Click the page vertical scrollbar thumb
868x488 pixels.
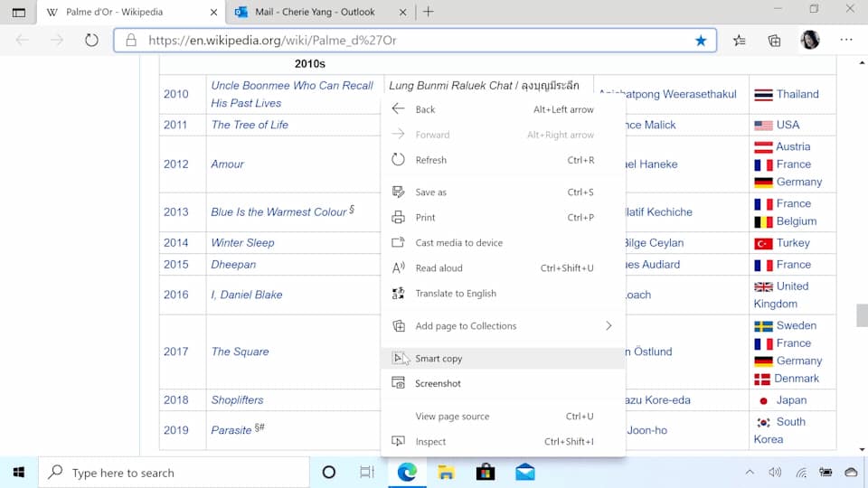point(862,315)
